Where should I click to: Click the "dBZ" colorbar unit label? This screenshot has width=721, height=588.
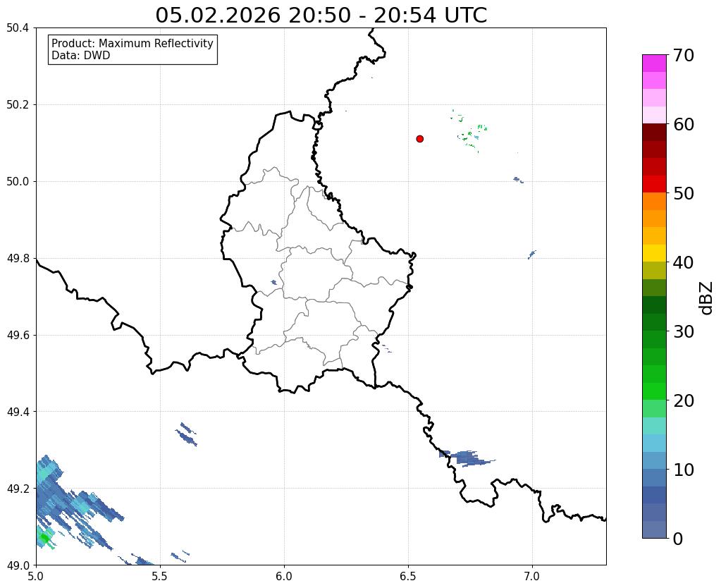pos(707,298)
